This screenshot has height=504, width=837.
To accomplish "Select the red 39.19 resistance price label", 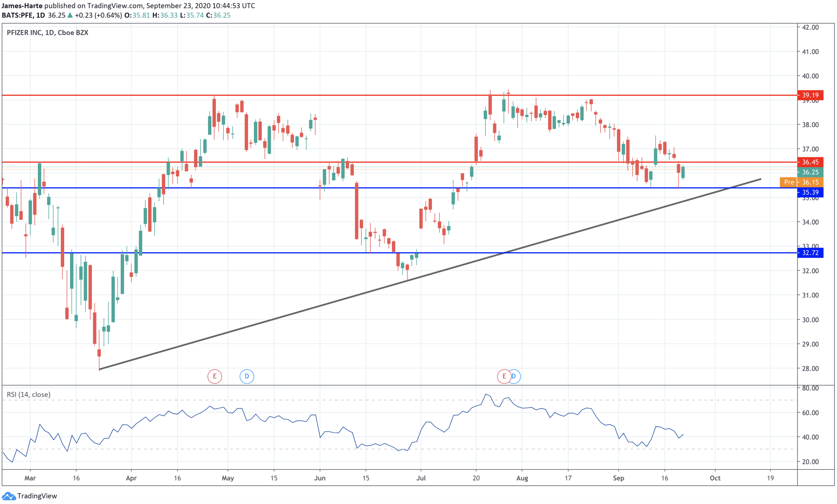I will click(x=810, y=95).
